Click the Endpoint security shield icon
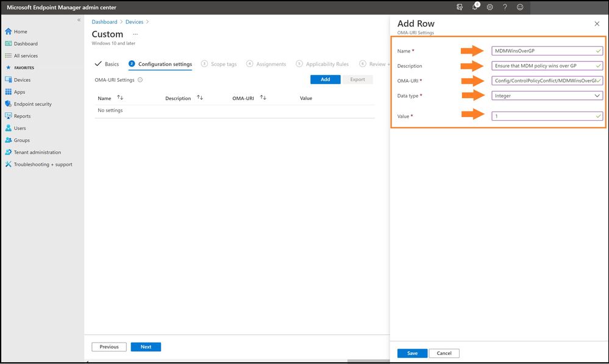 tap(8, 104)
